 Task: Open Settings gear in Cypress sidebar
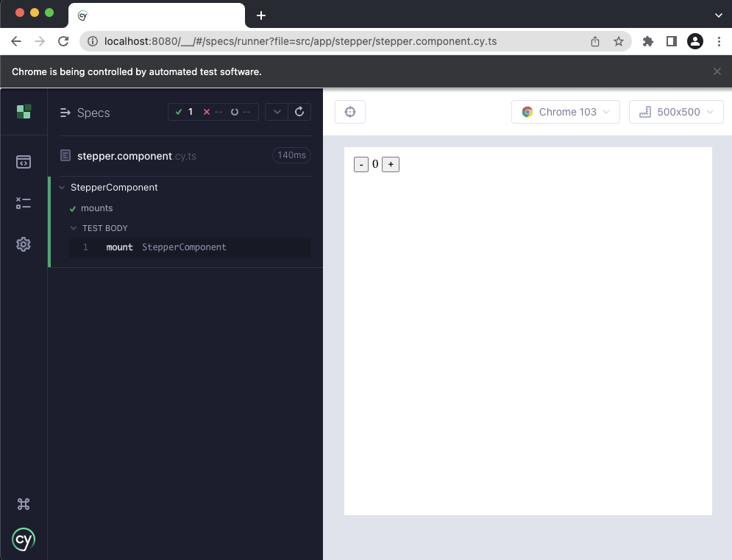(x=24, y=244)
